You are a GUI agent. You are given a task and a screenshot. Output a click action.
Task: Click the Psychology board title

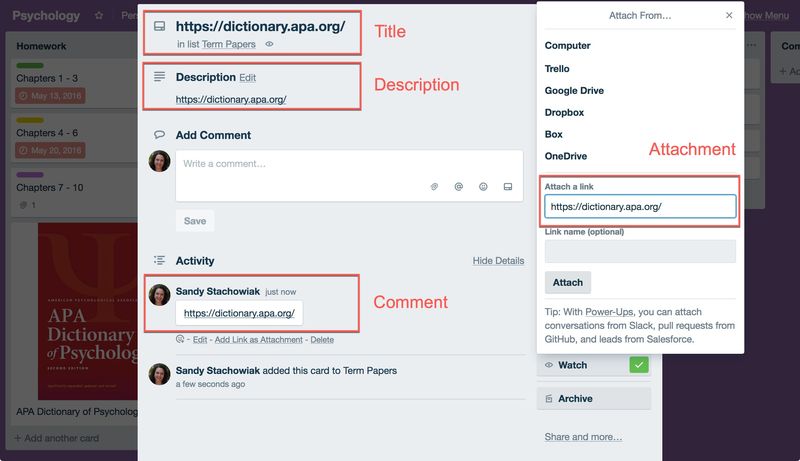46,16
